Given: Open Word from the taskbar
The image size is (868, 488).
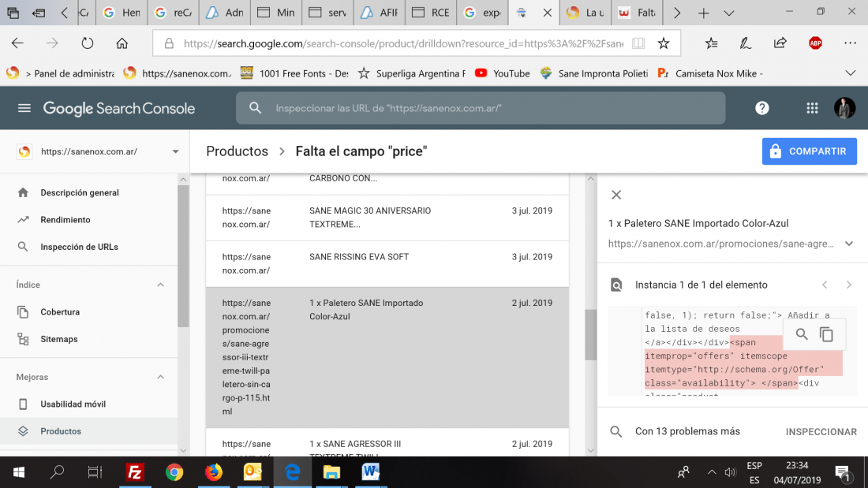Looking at the screenshot, I should tap(370, 472).
